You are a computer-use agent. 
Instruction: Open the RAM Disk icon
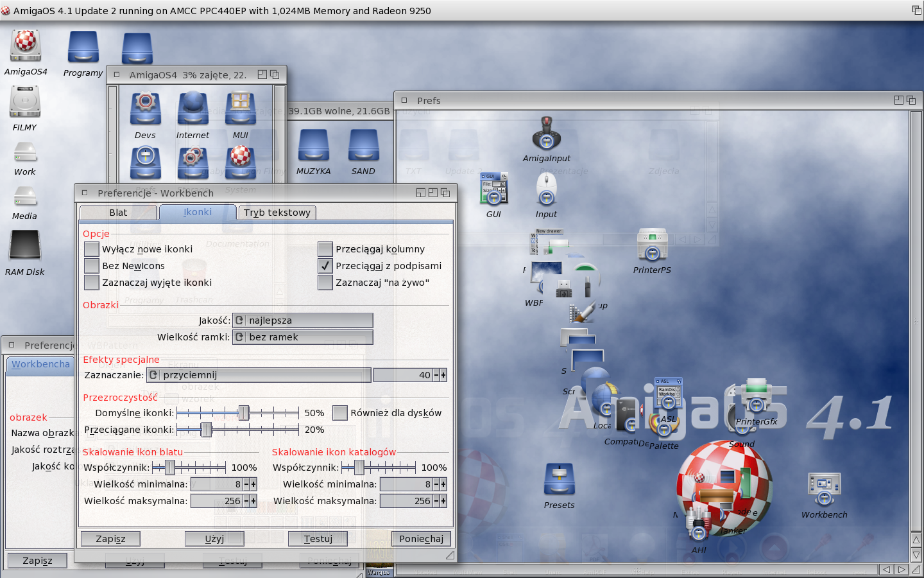(x=25, y=245)
